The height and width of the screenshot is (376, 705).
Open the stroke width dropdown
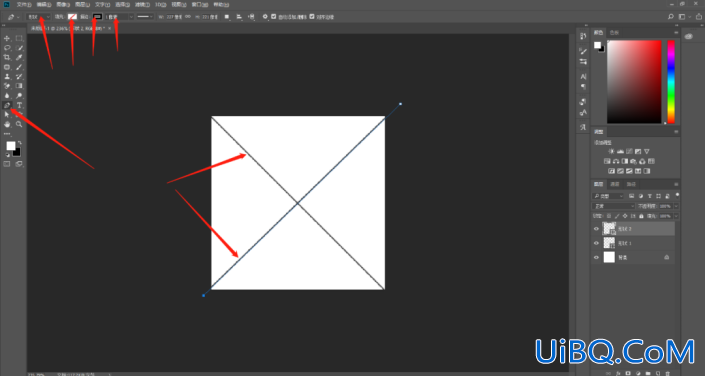pyautogui.click(x=119, y=17)
